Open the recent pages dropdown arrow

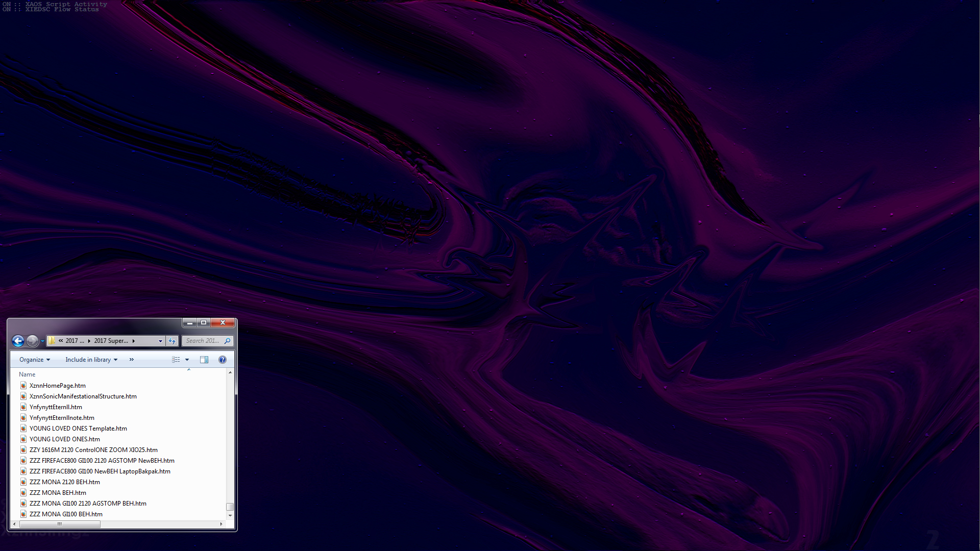pos(42,341)
